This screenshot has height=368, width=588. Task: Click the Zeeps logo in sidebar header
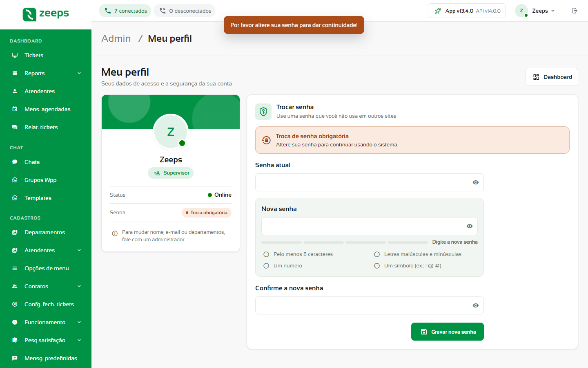(46, 14)
